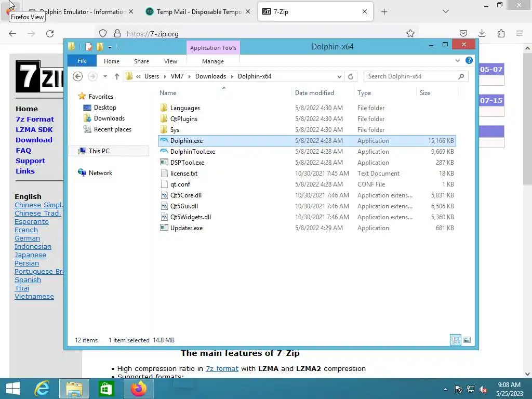
Task: Launch Internet Explorer from taskbar
Action: pyautogui.click(x=43, y=389)
